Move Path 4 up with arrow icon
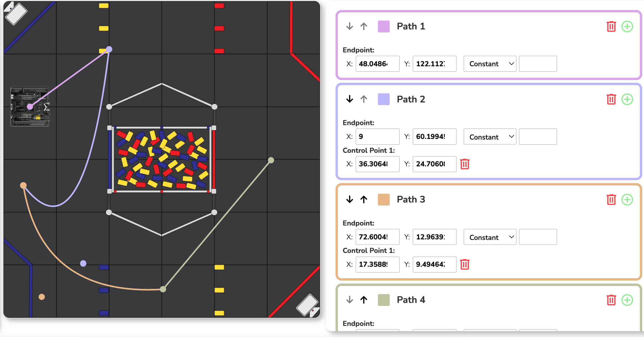 [x=364, y=300]
